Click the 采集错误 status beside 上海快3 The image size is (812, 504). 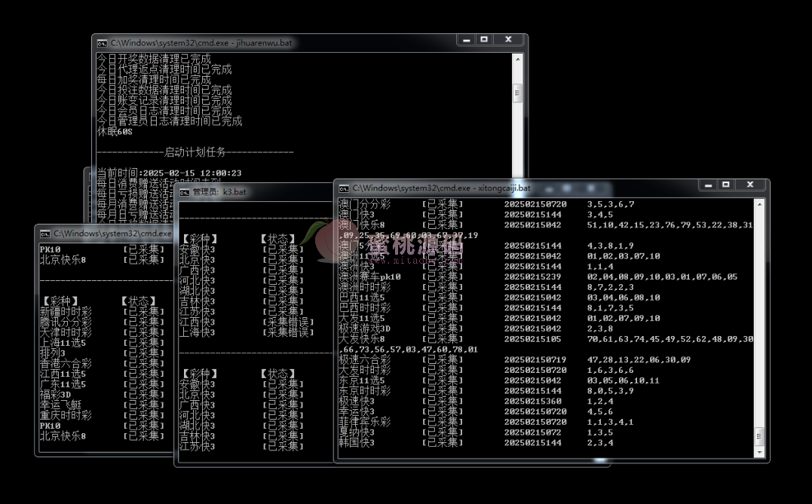click(x=288, y=332)
